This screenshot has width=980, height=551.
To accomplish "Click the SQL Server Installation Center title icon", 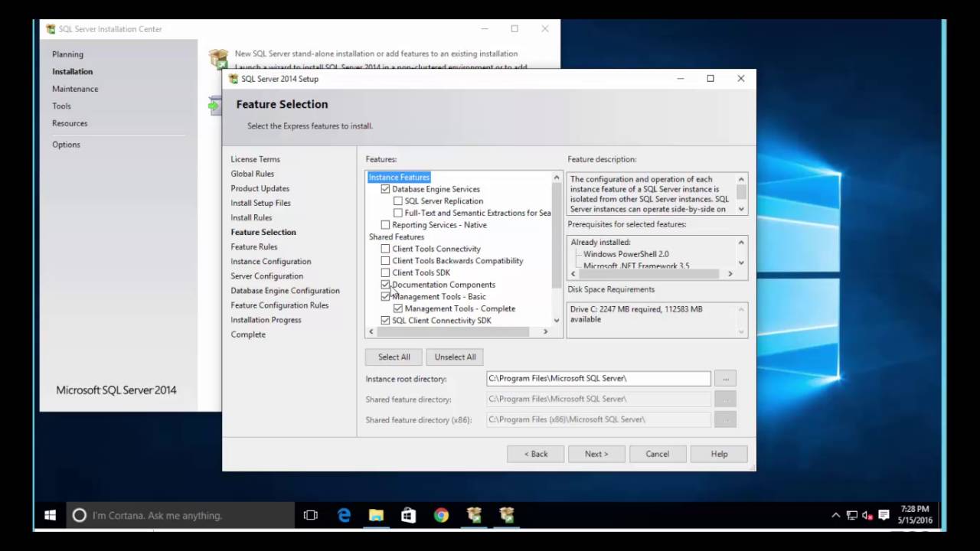I will tap(51, 29).
